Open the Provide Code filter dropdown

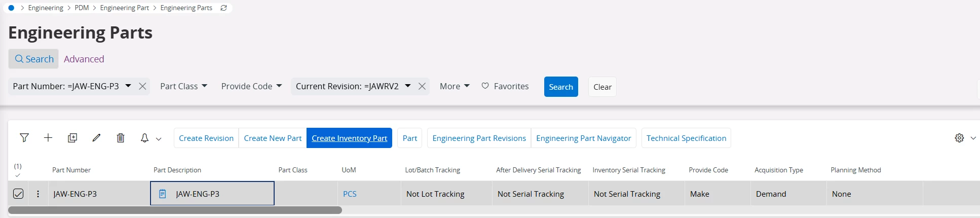(x=251, y=86)
